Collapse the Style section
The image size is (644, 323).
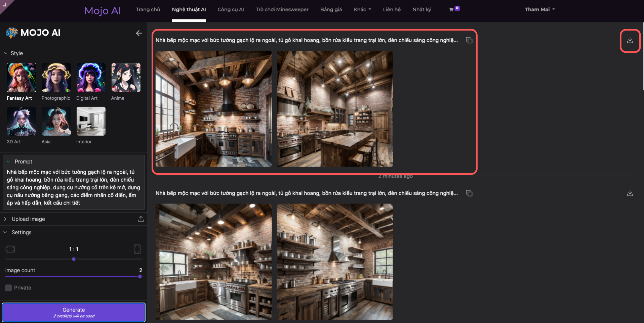(6, 53)
